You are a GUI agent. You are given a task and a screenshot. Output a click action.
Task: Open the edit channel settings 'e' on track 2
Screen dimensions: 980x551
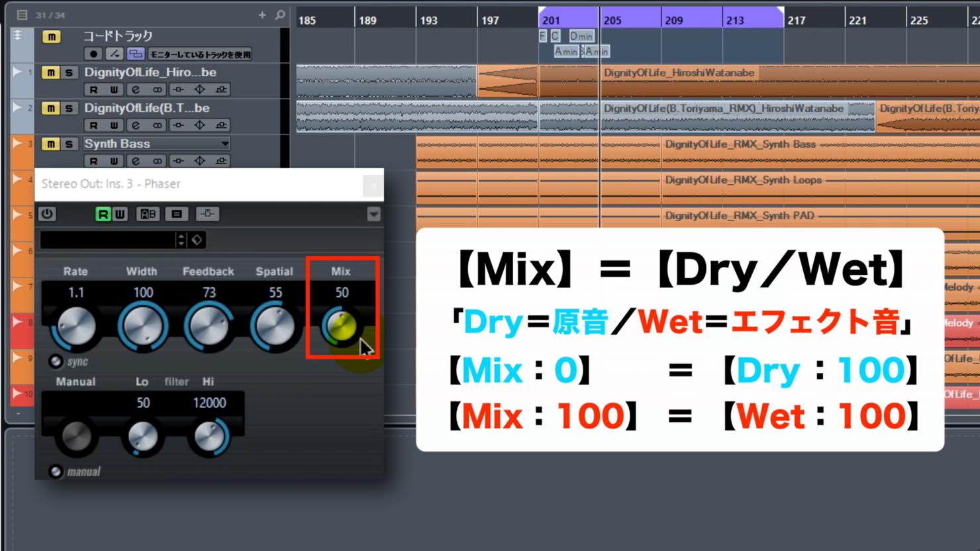tap(136, 125)
